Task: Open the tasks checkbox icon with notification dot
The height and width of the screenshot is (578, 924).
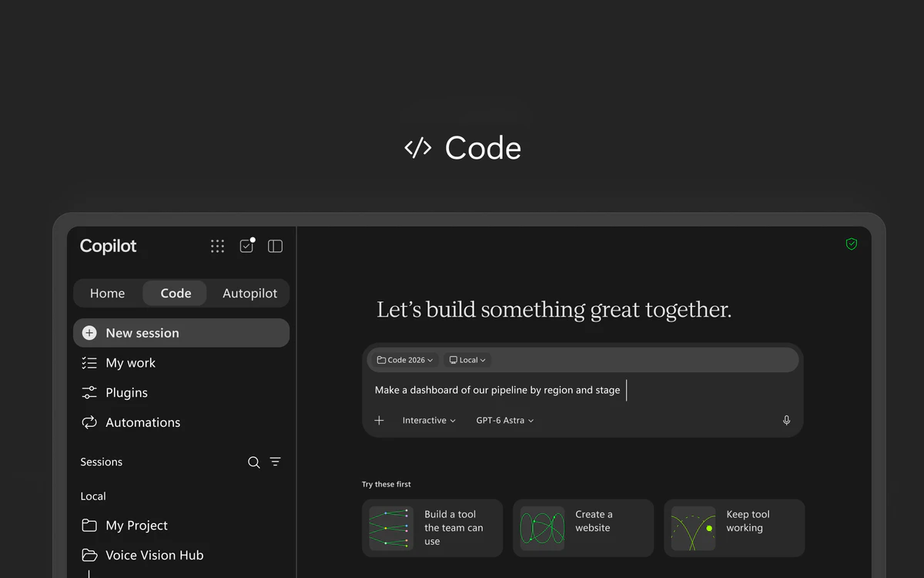Action: click(x=247, y=245)
